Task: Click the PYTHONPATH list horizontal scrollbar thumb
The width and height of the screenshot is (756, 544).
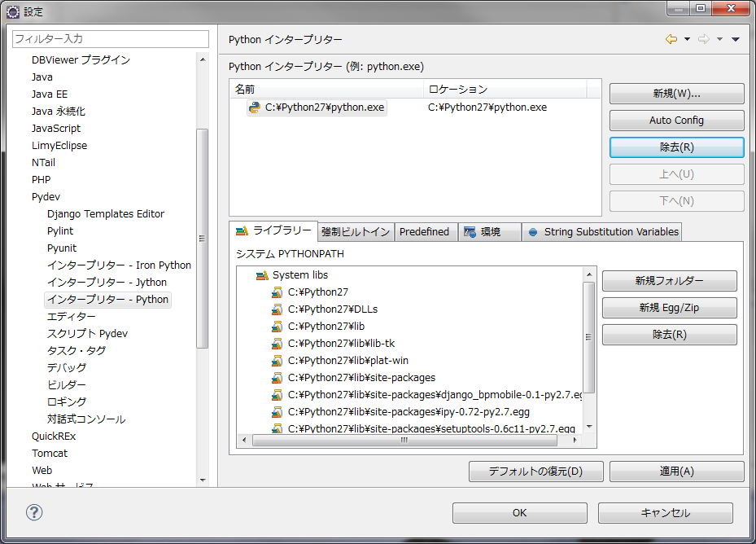Action: pos(404,440)
